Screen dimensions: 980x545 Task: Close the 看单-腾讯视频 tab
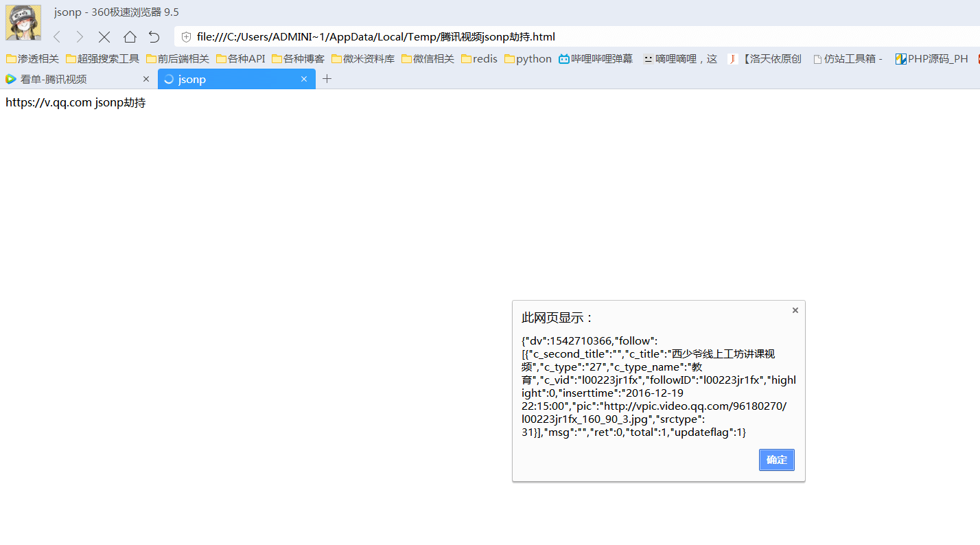(x=146, y=79)
